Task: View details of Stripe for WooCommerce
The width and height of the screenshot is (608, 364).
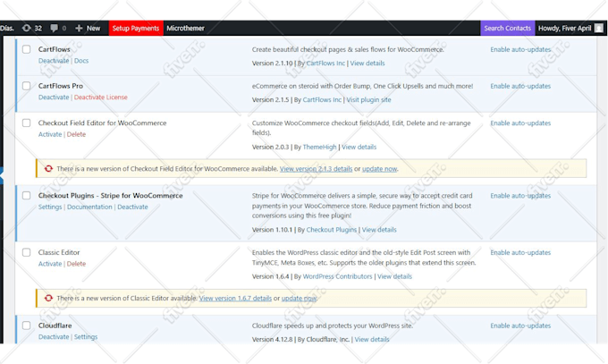Action: pos(379,230)
